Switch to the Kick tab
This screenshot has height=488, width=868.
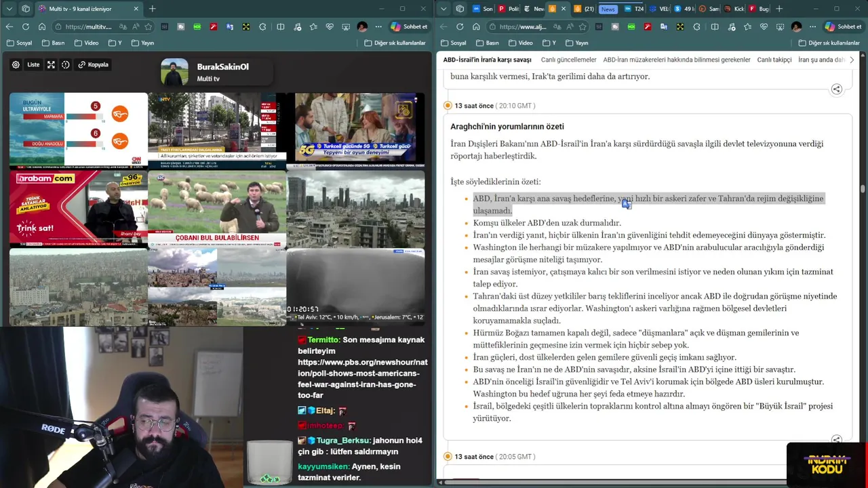tap(734, 9)
